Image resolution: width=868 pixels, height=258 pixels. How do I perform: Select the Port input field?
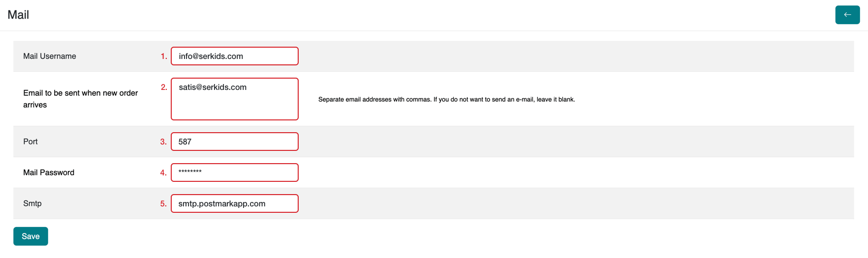(234, 142)
